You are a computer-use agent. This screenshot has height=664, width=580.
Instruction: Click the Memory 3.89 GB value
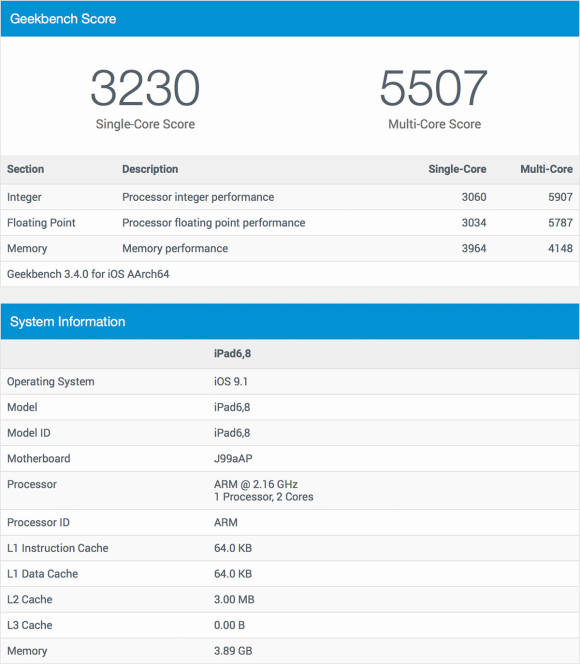tap(233, 651)
